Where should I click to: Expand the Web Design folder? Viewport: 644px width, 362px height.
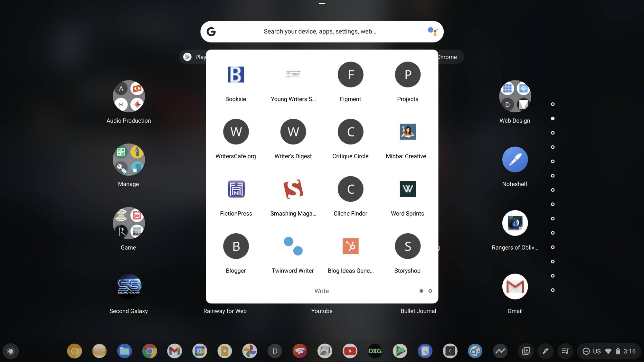[515, 96]
